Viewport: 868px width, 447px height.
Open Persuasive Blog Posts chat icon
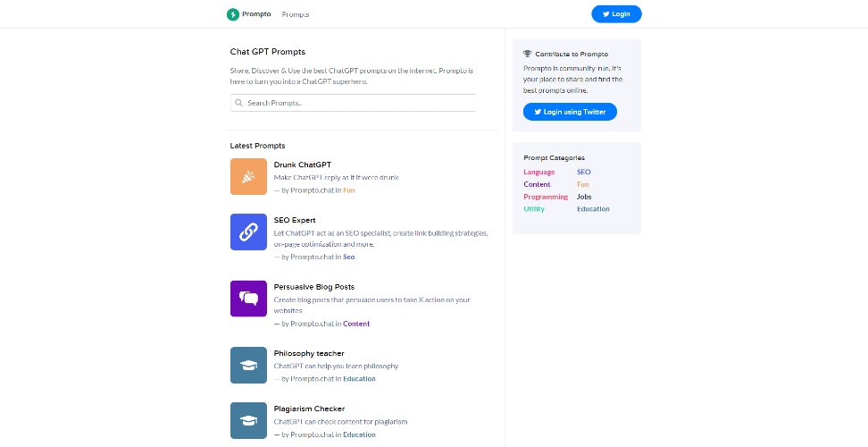[248, 299]
